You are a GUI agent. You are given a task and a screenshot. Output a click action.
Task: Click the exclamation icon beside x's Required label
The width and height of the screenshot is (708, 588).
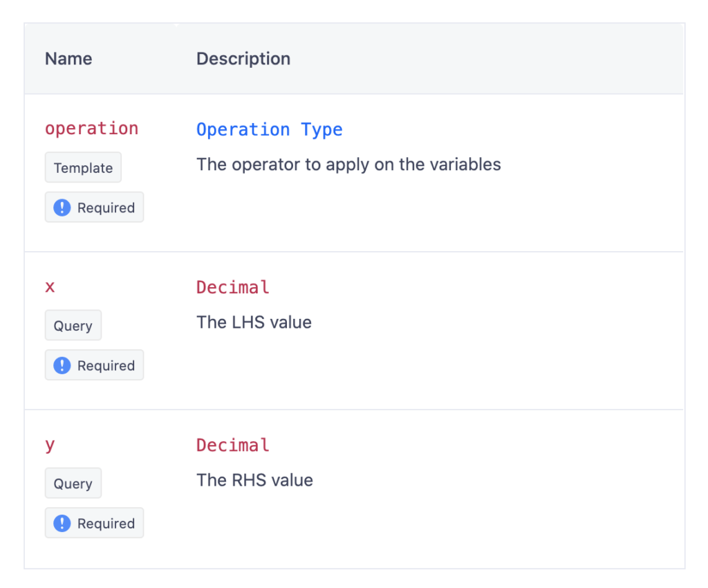(62, 365)
